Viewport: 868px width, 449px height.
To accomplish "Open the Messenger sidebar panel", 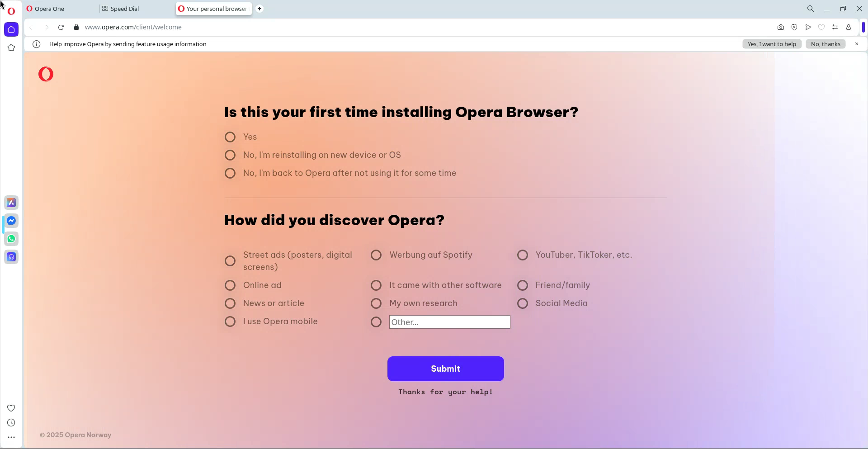I will [11, 221].
